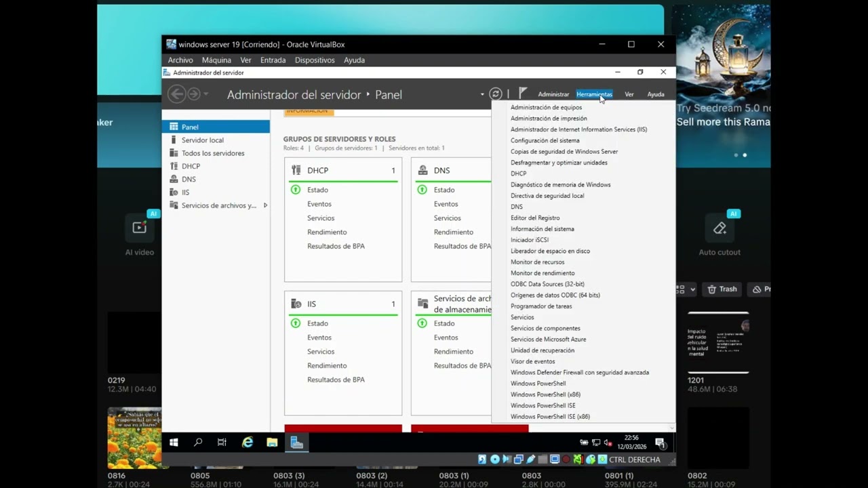
Task: Click the muted volume tray icon
Action: [608, 443]
